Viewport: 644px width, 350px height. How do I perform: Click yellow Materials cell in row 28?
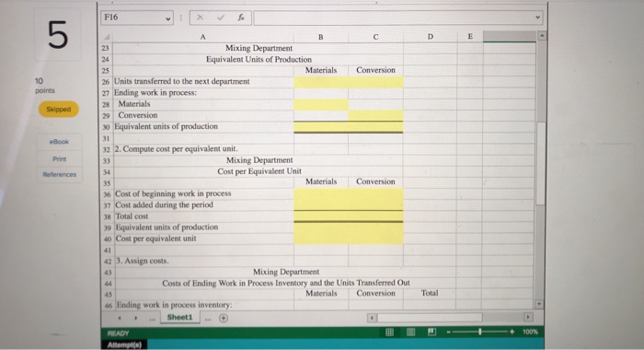coord(321,104)
